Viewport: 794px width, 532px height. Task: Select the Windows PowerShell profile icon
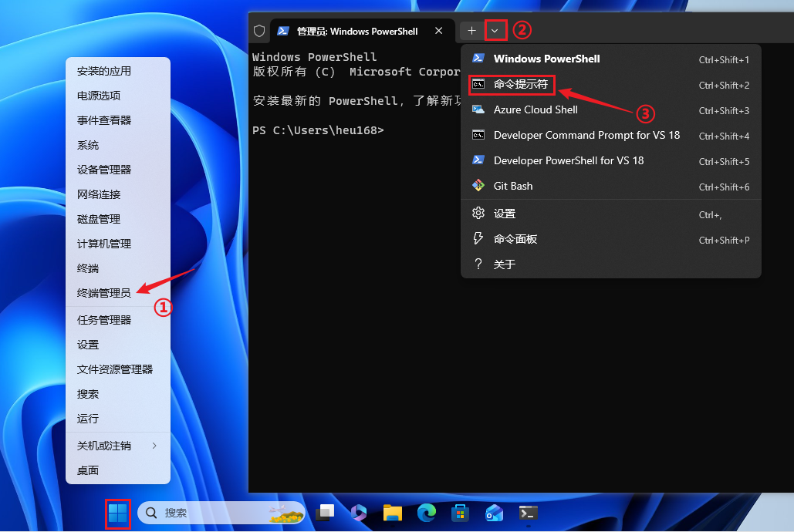[x=479, y=58]
